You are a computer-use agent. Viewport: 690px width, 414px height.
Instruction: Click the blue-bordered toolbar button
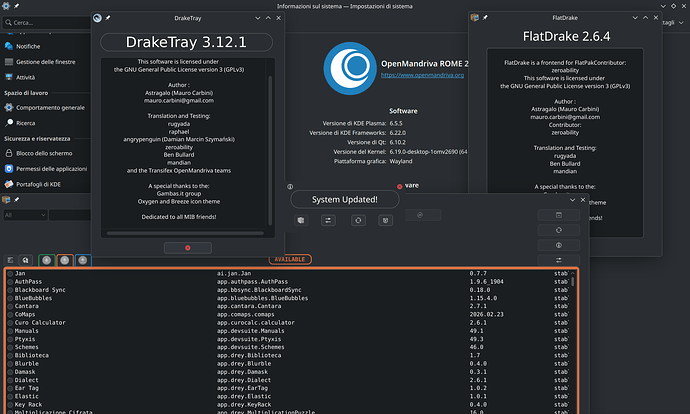pyautogui.click(x=83, y=259)
